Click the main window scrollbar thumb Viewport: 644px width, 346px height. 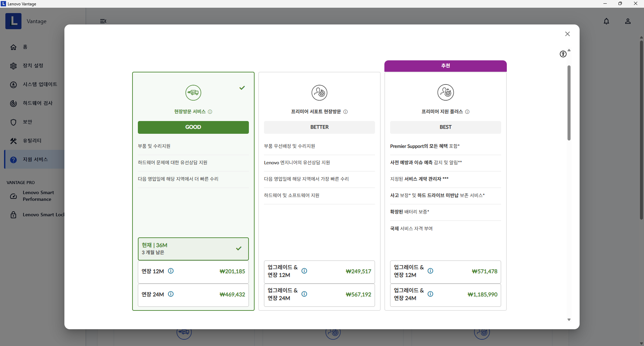pos(641,130)
